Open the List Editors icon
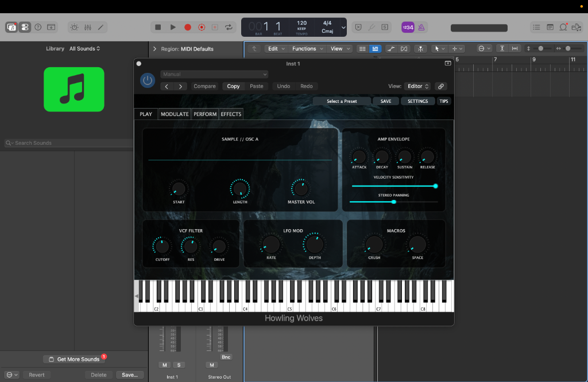Viewport: 588px width, 382px height. coord(536,27)
